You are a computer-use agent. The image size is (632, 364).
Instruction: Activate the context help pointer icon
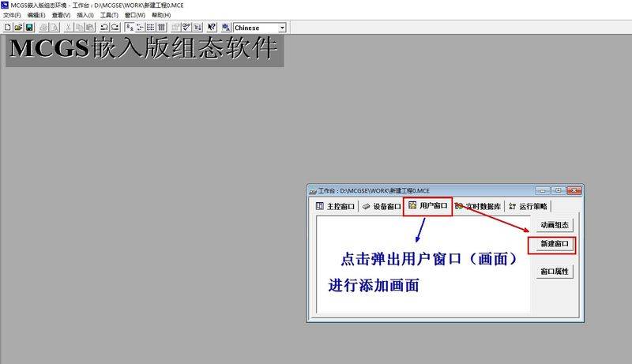[212, 28]
